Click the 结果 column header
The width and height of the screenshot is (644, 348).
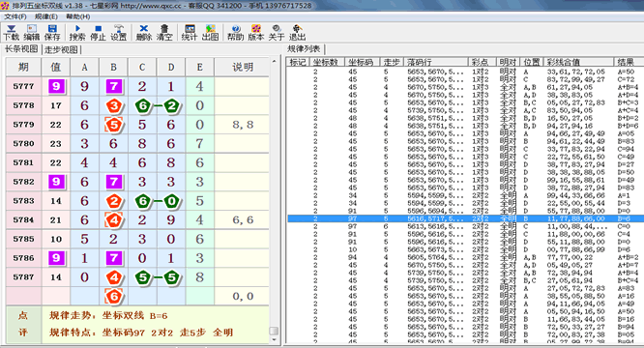pyautogui.click(x=629, y=62)
